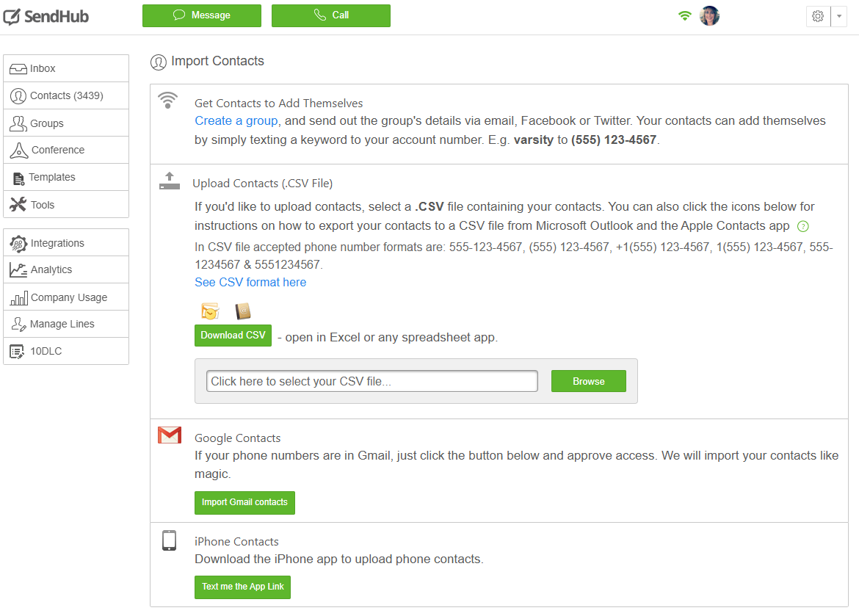Expand the dropdown arrow beside settings gear

coord(838,16)
